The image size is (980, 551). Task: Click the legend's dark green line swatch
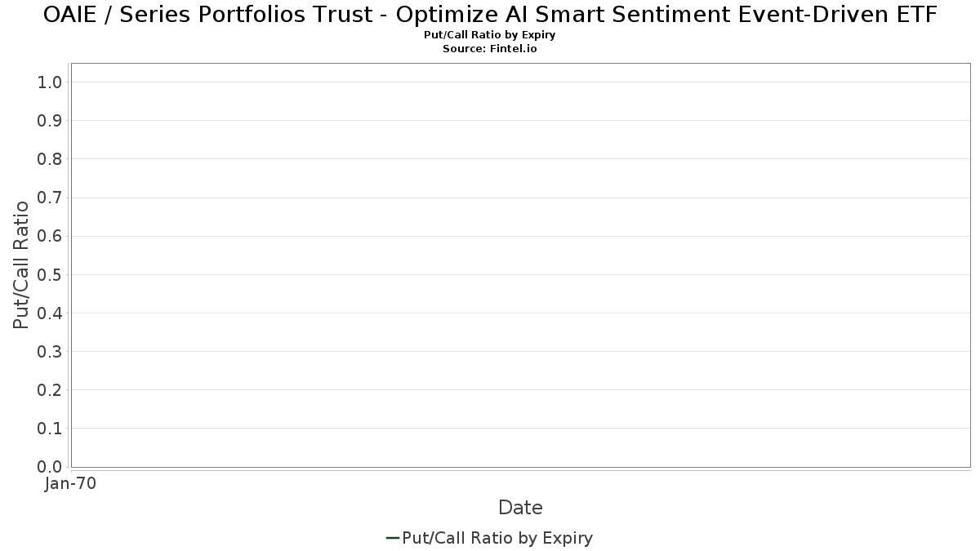coord(392,538)
